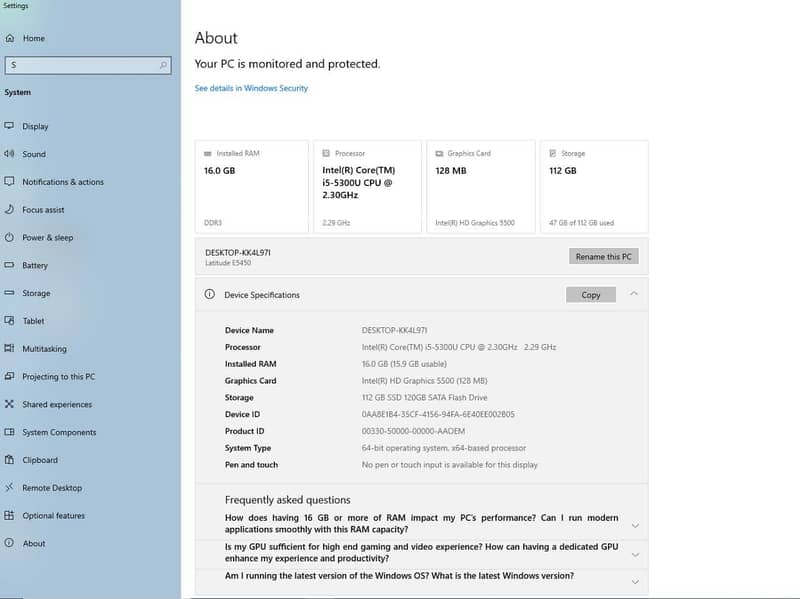Viewport: 800px width, 599px height.
Task: Click the About info icon in sidebar
Action: click(9, 543)
